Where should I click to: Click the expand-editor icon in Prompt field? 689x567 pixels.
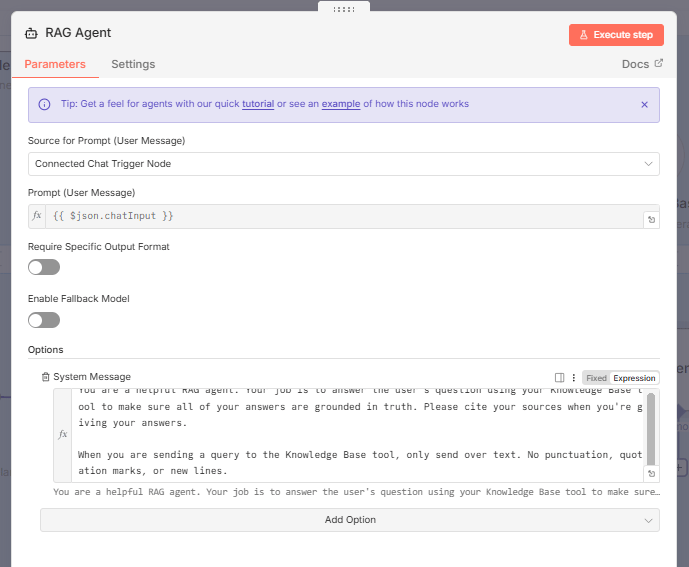pyautogui.click(x=651, y=219)
